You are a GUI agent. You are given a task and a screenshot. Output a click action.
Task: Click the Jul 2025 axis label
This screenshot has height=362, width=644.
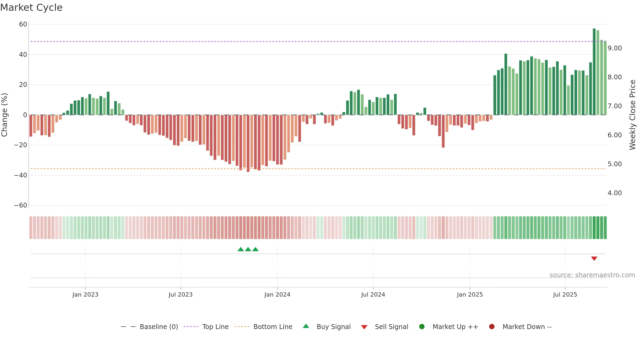[x=565, y=295]
